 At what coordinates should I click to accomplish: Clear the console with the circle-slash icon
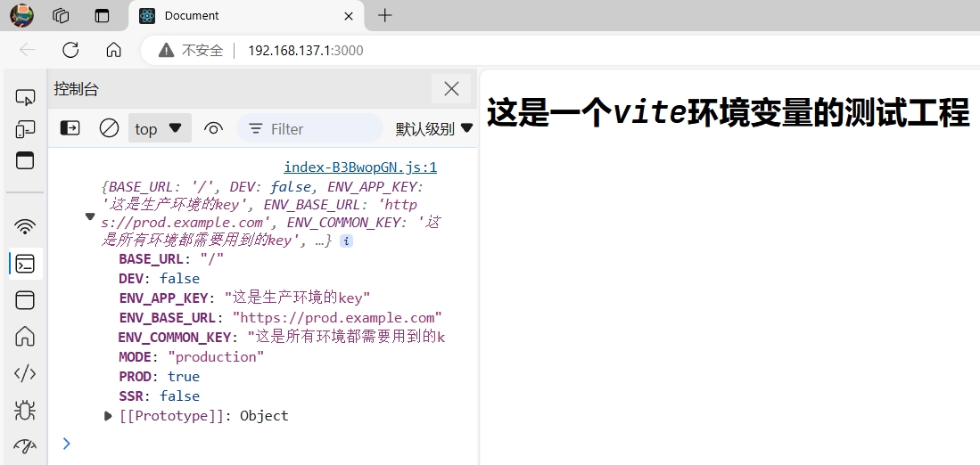[x=109, y=128]
